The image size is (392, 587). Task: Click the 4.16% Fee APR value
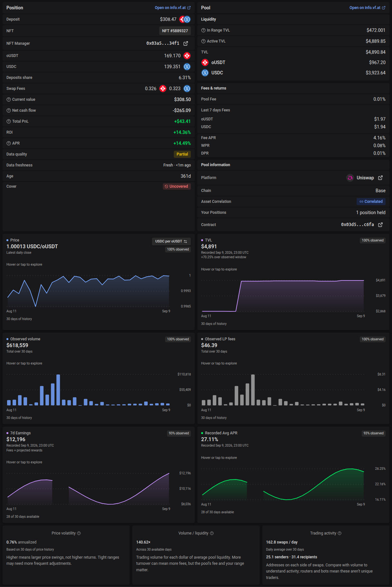[x=379, y=138]
